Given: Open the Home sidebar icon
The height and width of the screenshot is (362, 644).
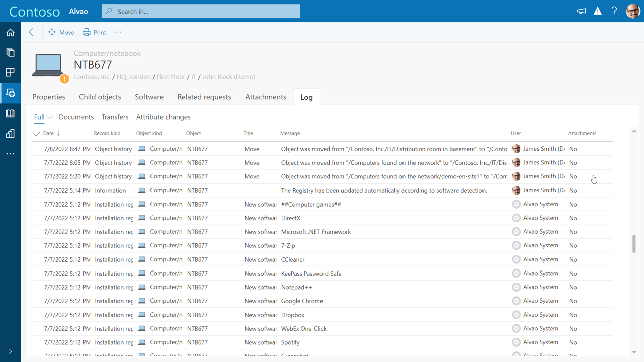Looking at the screenshot, I should 10,32.
